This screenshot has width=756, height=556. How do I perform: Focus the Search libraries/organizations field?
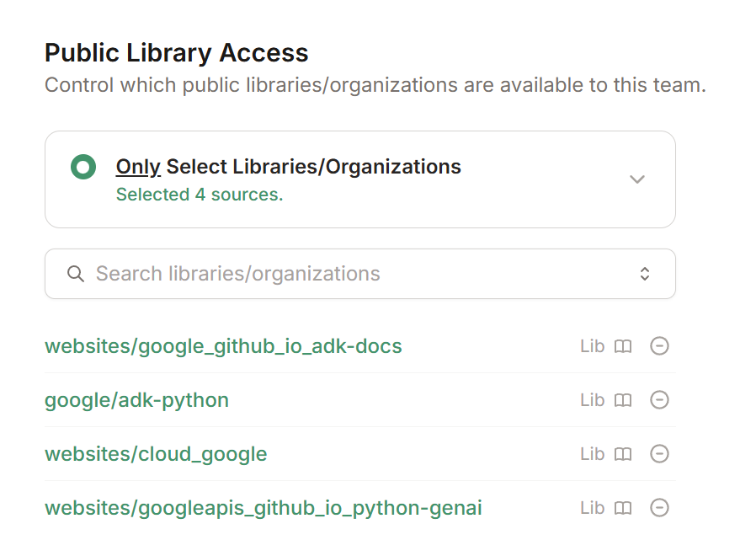pyautogui.click(x=360, y=274)
